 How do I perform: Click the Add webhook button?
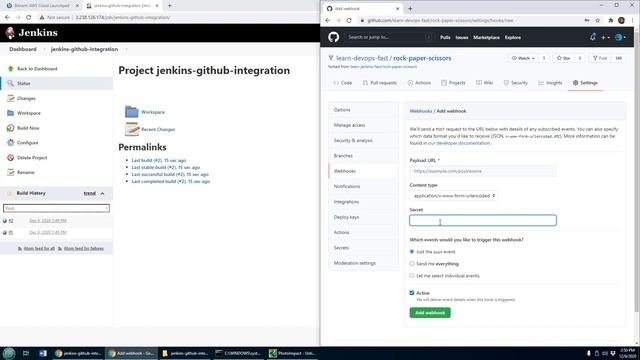click(x=430, y=313)
